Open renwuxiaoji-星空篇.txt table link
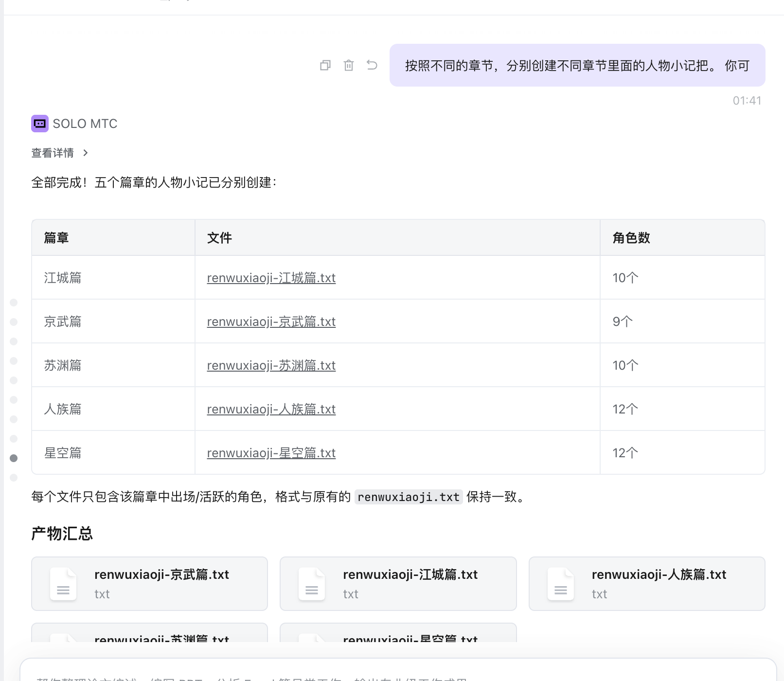Image resolution: width=784 pixels, height=681 pixels. 271,453
